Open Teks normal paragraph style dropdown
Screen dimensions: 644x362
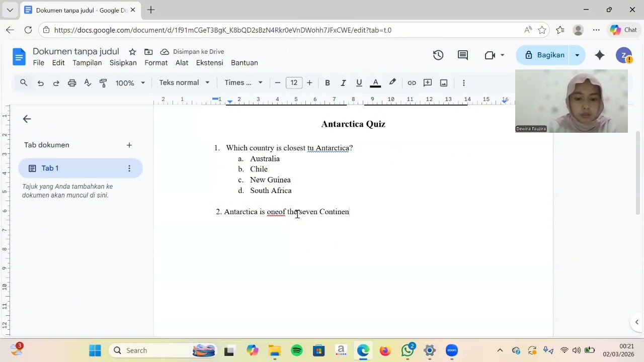click(184, 83)
